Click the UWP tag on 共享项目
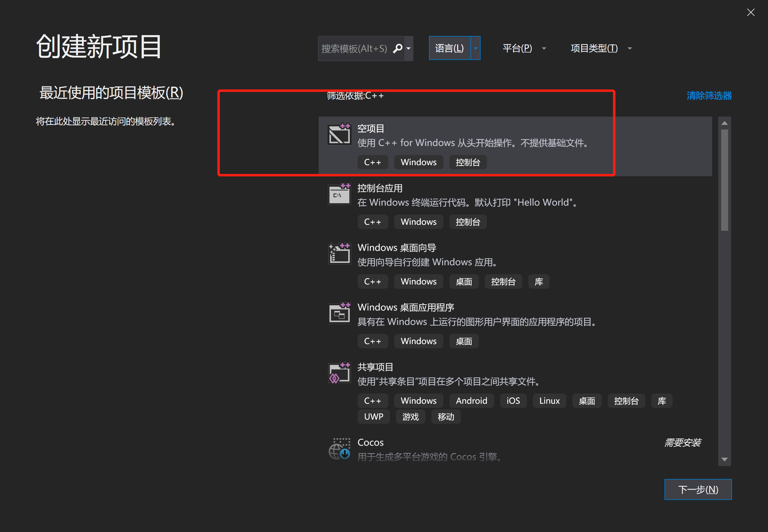768x532 pixels. pos(374,416)
